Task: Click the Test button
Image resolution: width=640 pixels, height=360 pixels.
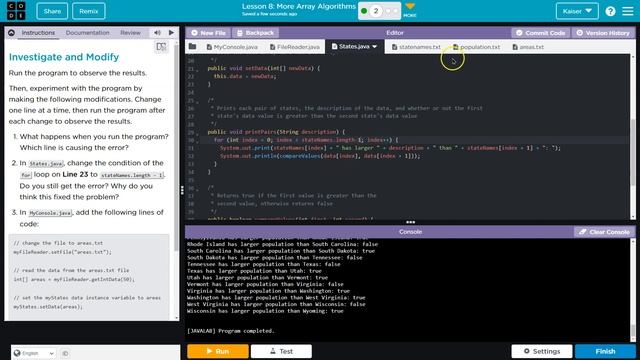Action: [281, 351]
